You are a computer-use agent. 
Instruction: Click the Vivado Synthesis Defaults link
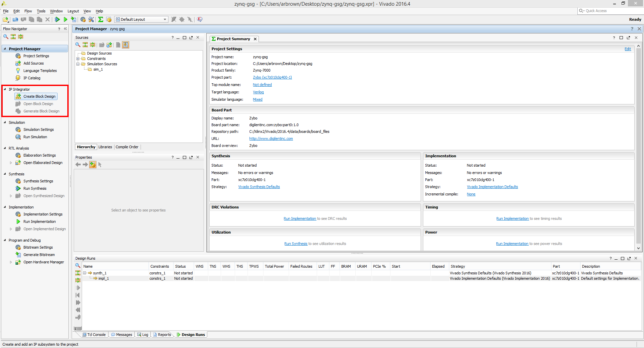click(x=259, y=187)
